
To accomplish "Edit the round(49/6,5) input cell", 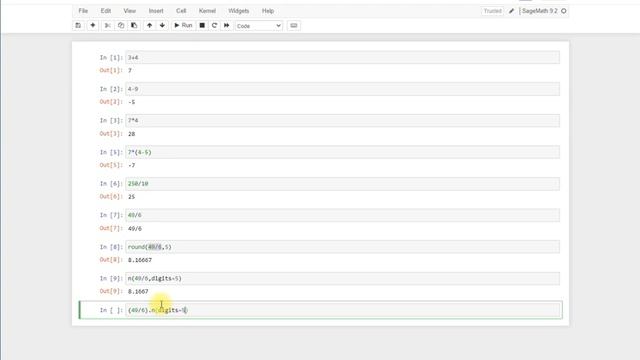I will (x=342, y=247).
